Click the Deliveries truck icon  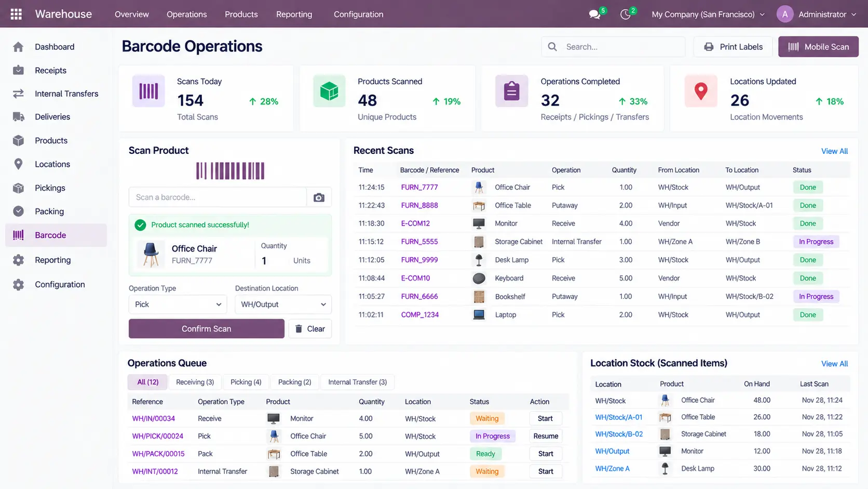tap(18, 117)
